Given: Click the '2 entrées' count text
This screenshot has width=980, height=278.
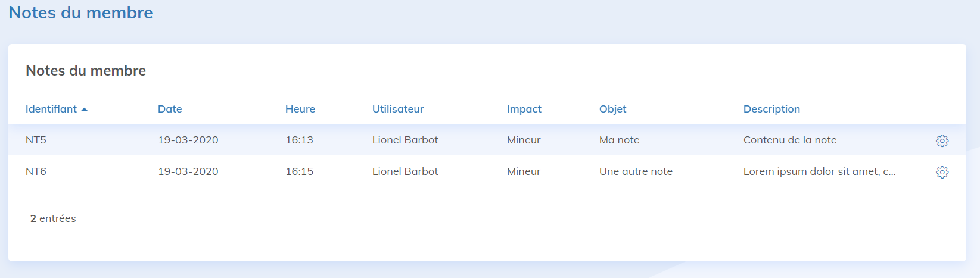Looking at the screenshot, I should point(53,218).
